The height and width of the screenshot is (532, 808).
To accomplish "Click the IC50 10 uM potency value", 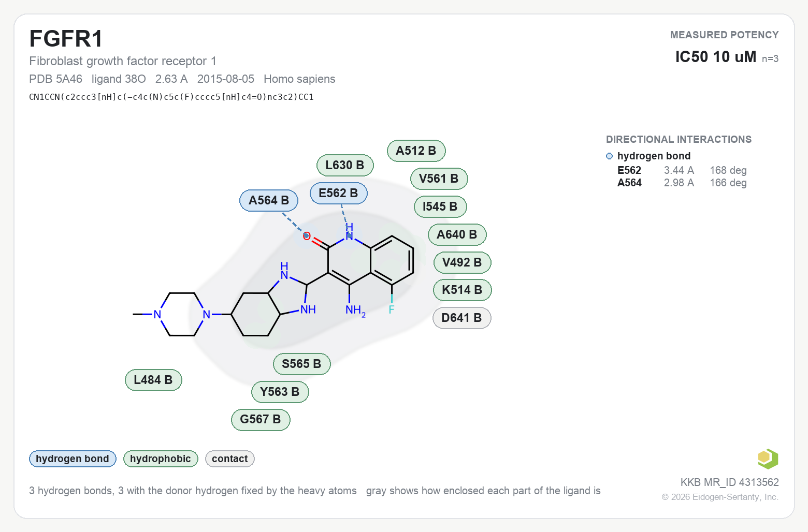I will click(716, 56).
